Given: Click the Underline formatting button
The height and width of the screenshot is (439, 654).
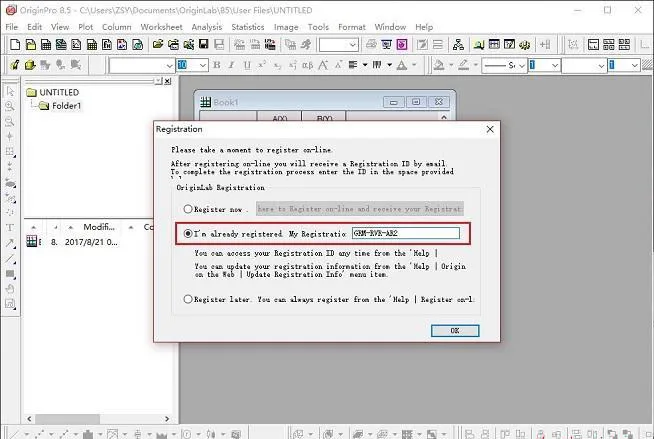Looking at the screenshot, I should tap(247, 65).
